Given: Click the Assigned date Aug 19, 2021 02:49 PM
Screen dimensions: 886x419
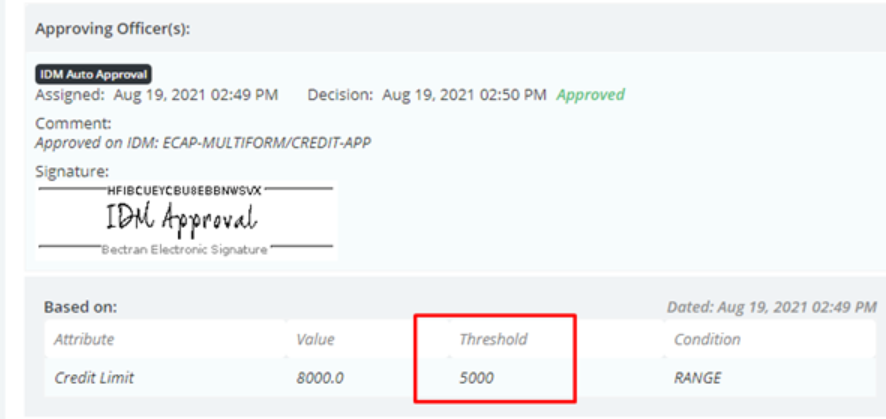Looking at the screenshot, I should [196, 94].
